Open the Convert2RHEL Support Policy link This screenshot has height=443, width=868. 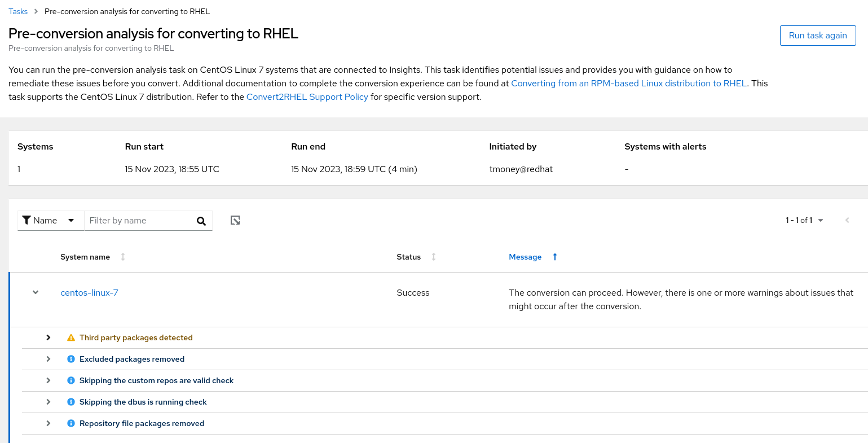coord(307,97)
